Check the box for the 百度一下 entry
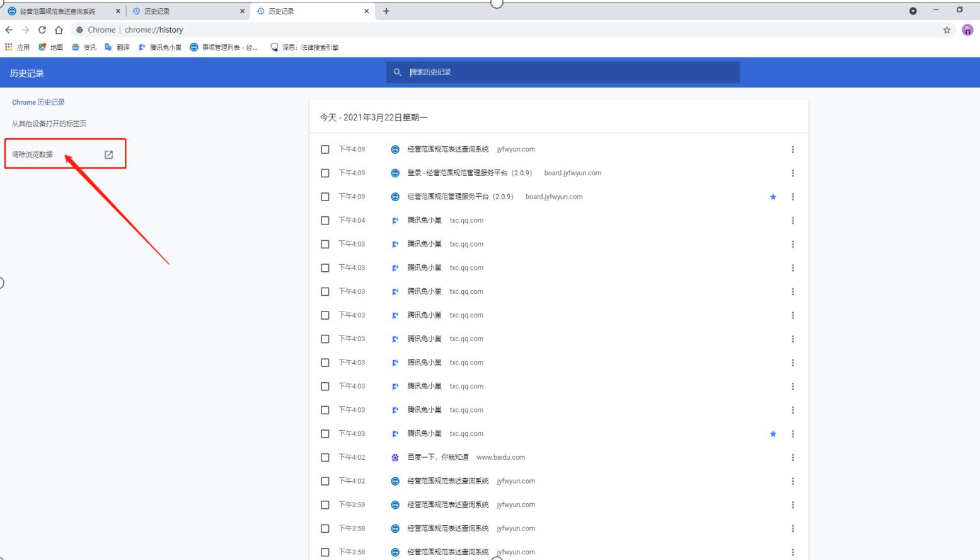The height and width of the screenshot is (560, 980). tap(325, 457)
